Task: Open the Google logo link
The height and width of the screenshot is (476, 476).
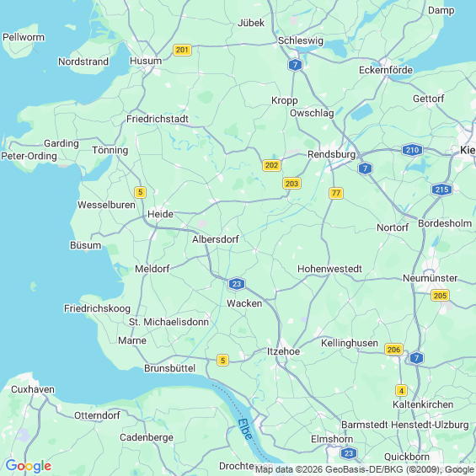Action: (29, 466)
